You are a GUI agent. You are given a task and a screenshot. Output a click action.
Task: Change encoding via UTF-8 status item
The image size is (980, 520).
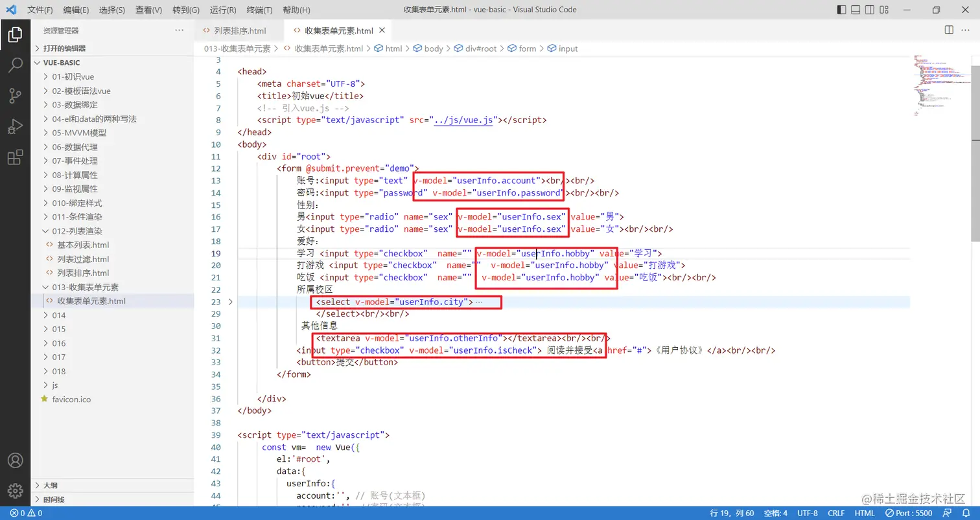coord(807,514)
